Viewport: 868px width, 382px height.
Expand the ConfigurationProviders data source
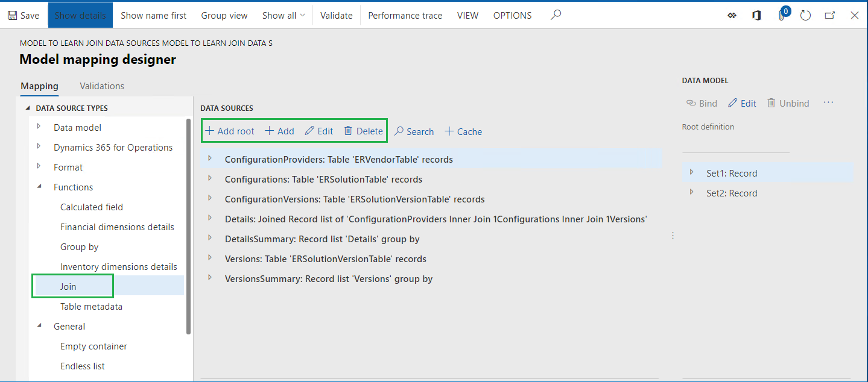coord(210,158)
